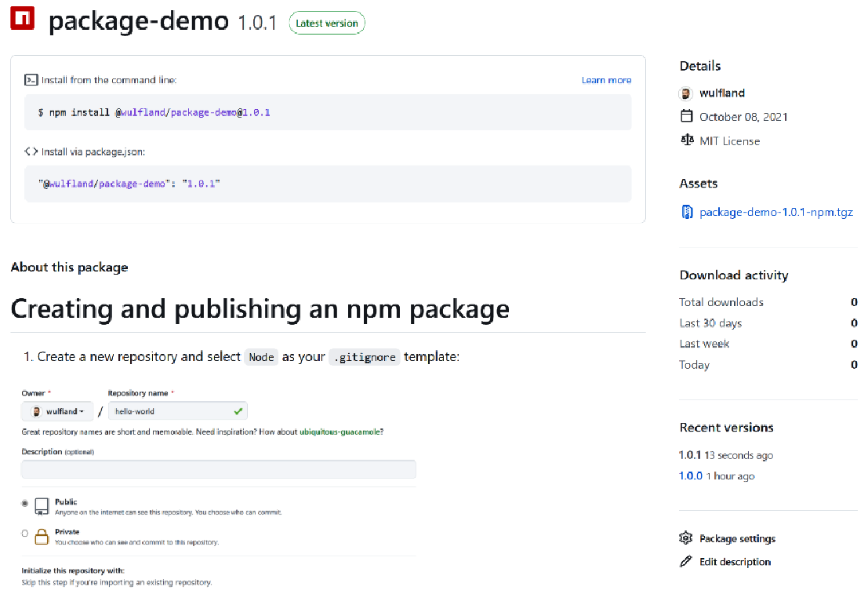
Task: Click the gear icon for Package settings
Action: (x=686, y=538)
